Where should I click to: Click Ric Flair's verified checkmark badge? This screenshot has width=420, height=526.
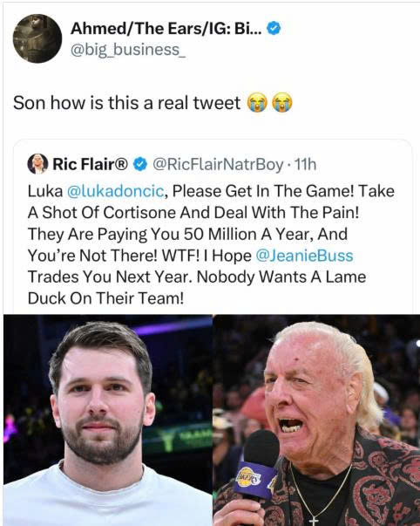[x=140, y=164]
